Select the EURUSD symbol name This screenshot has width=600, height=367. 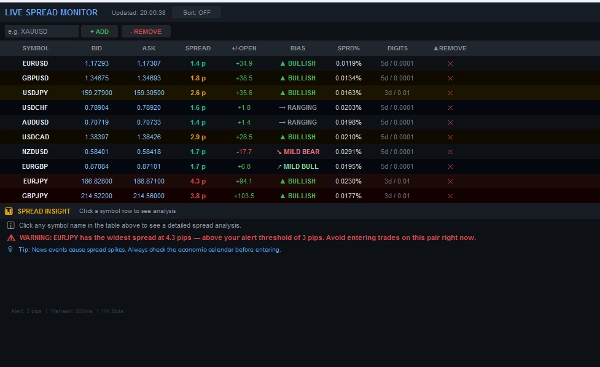tap(35, 64)
